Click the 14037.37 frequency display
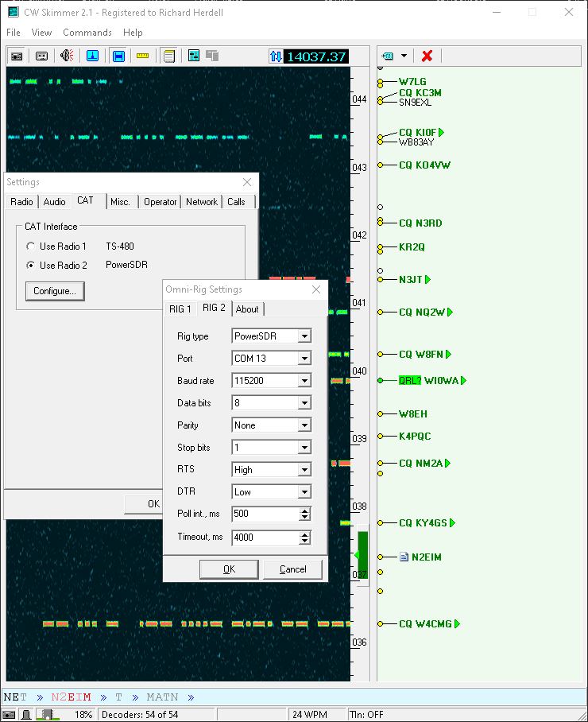This screenshot has width=588, height=722. pos(316,56)
